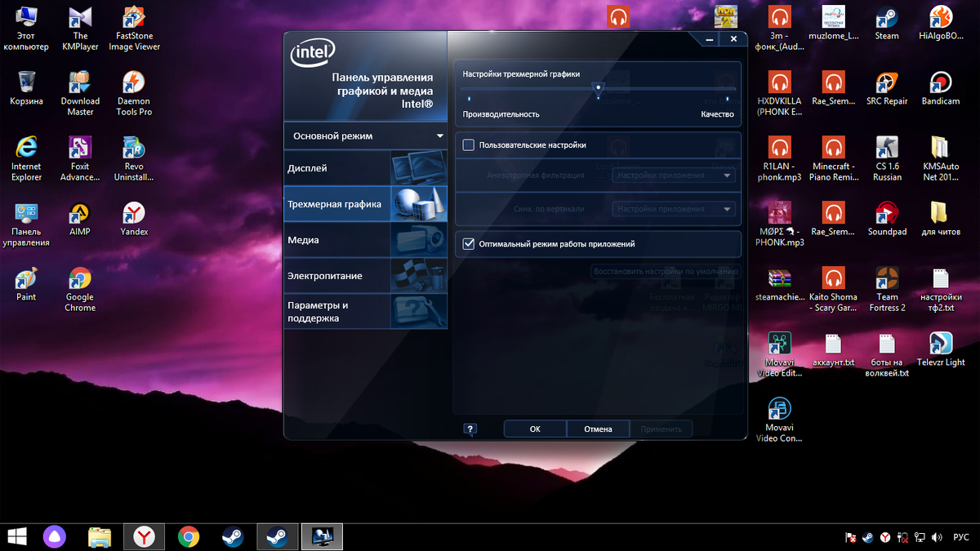
Task: Select Intel graphics panel taskbar button
Action: [x=322, y=536]
